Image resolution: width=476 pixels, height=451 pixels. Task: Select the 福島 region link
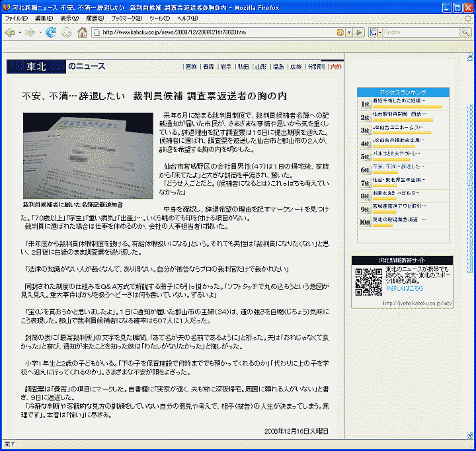coord(278,67)
